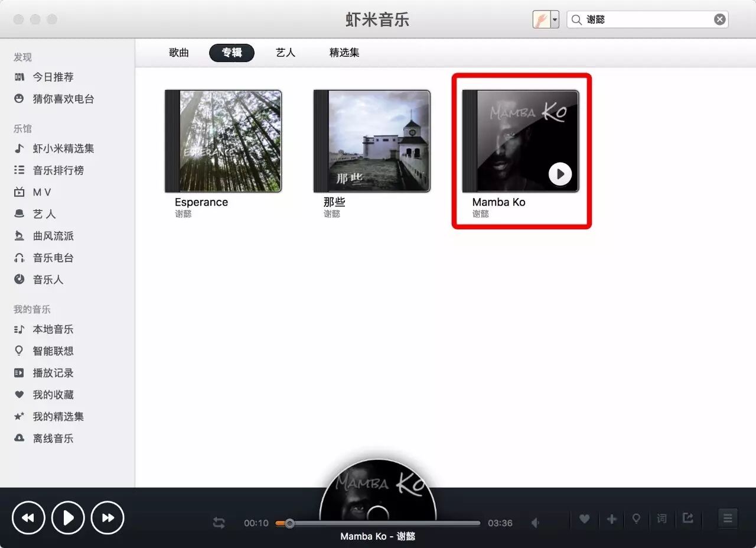Click artist 谢懿 under the Mamba Ko album

pos(481,214)
